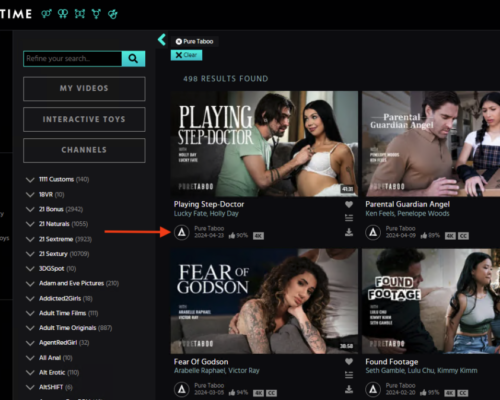Open channel logo under Found Footage
Viewport: 500px width, 400px height.
coord(373,389)
